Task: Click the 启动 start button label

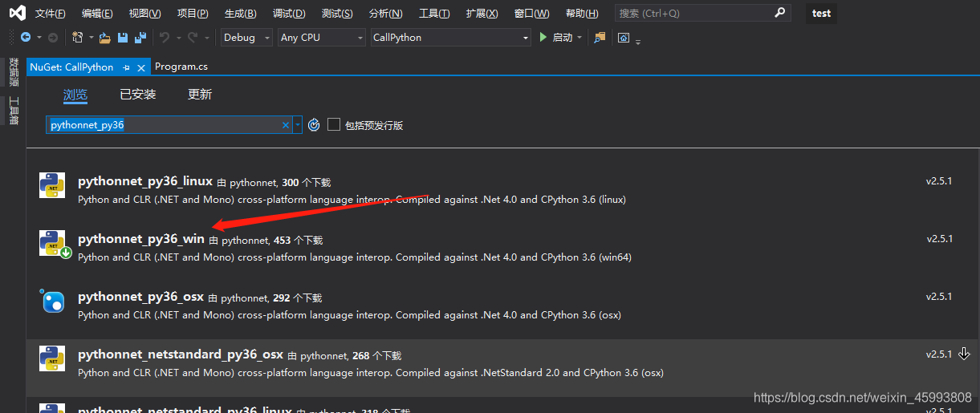Action: coord(563,38)
